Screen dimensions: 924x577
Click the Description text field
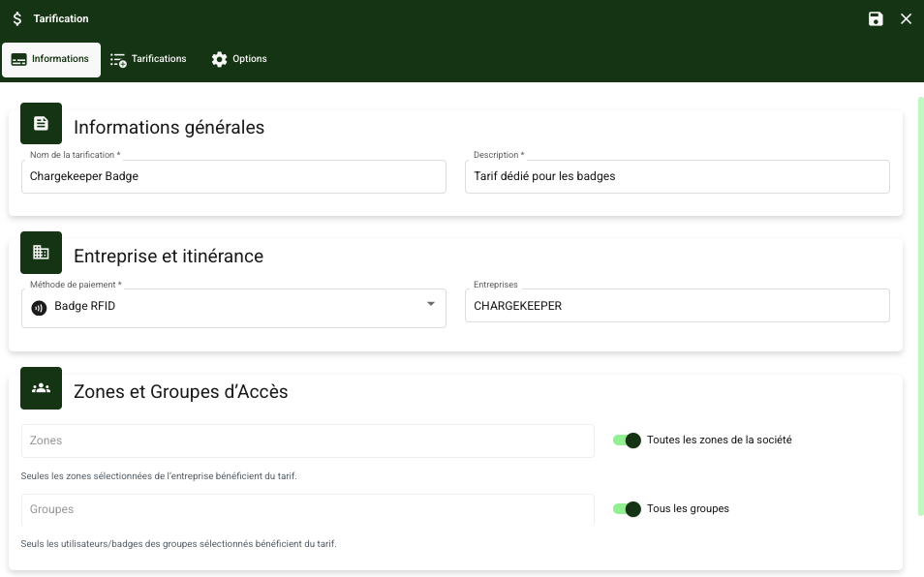click(x=676, y=177)
